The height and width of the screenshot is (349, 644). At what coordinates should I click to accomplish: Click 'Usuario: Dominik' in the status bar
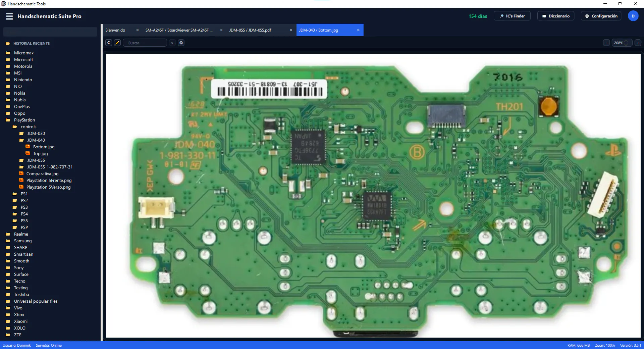coord(17,345)
